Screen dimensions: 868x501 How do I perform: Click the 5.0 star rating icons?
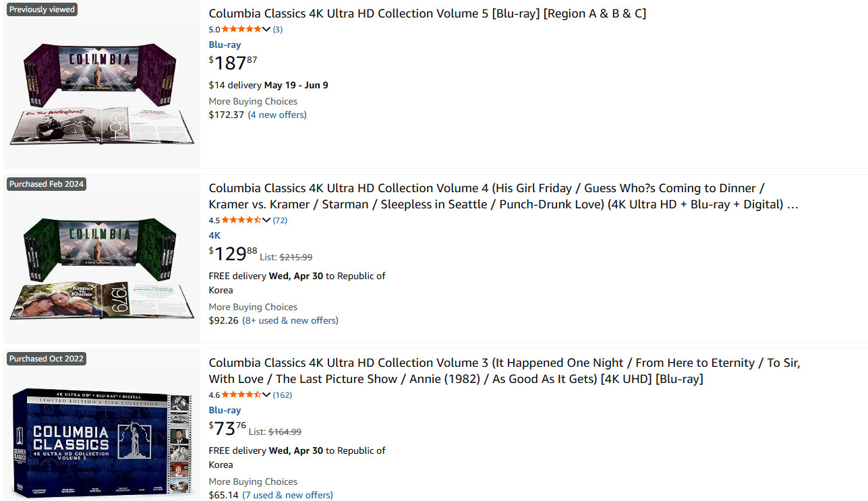(x=241, y=30)
